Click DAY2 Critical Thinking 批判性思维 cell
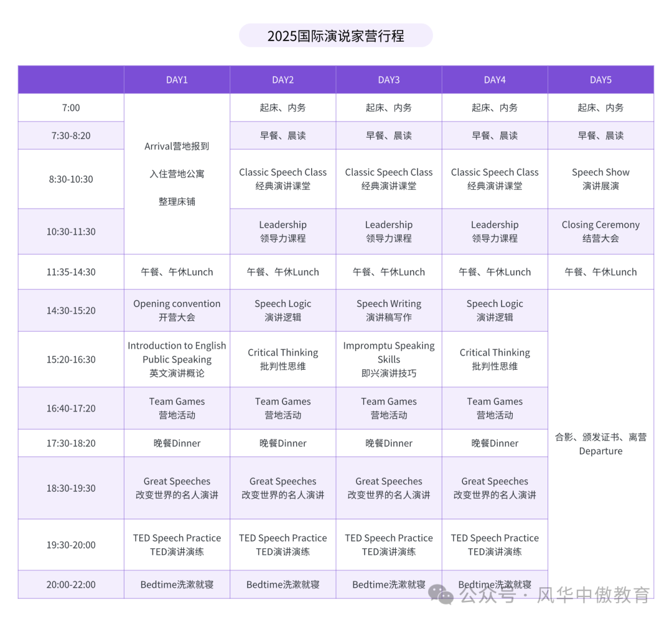 tap(283, 359)
